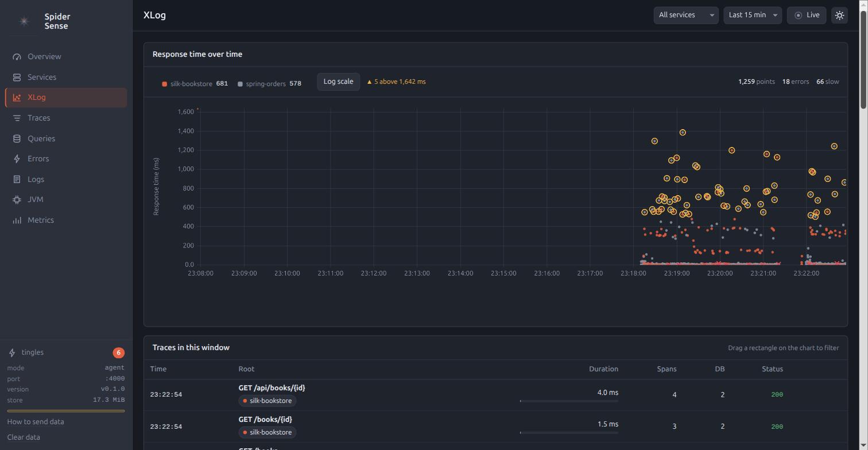Click Clear data link

coord(24,437)
